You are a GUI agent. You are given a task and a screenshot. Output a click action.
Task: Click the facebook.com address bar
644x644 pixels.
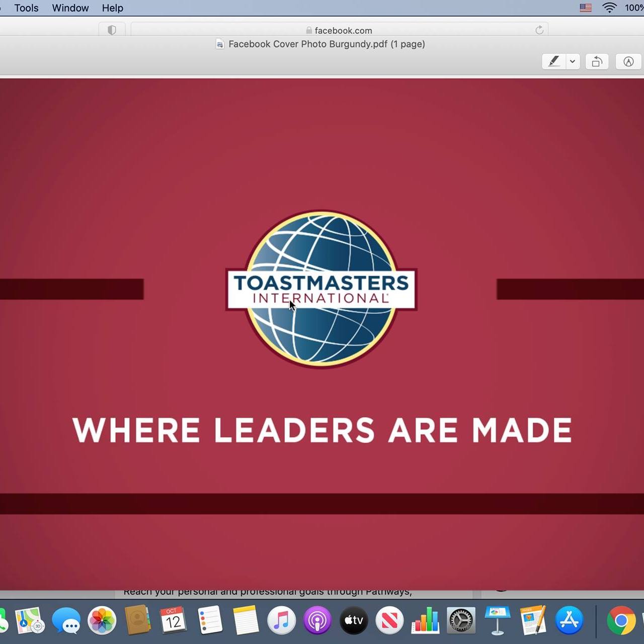[x=339, y=30]
